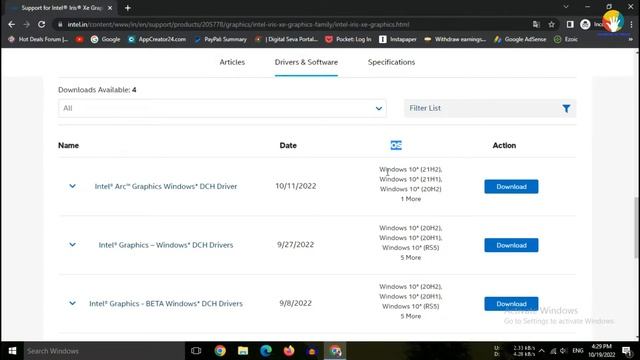
Task: Switch to the Specifications tab
Action: point(391,62)
